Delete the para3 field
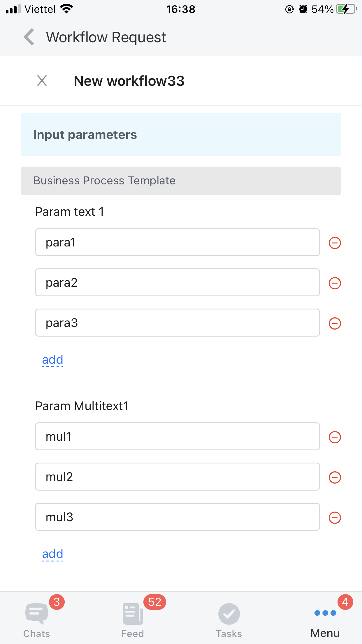The image size is (362, 644). [335, 323]
